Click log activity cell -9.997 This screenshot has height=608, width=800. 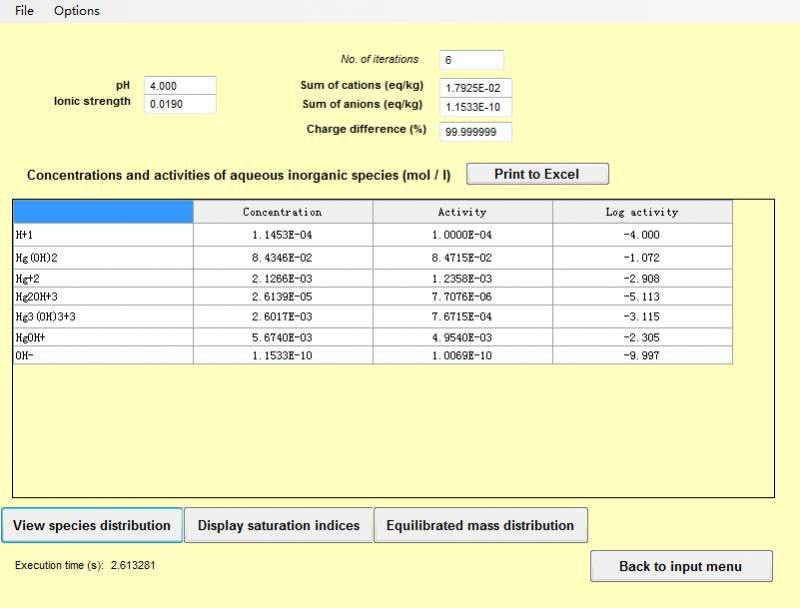click(642, 355)
